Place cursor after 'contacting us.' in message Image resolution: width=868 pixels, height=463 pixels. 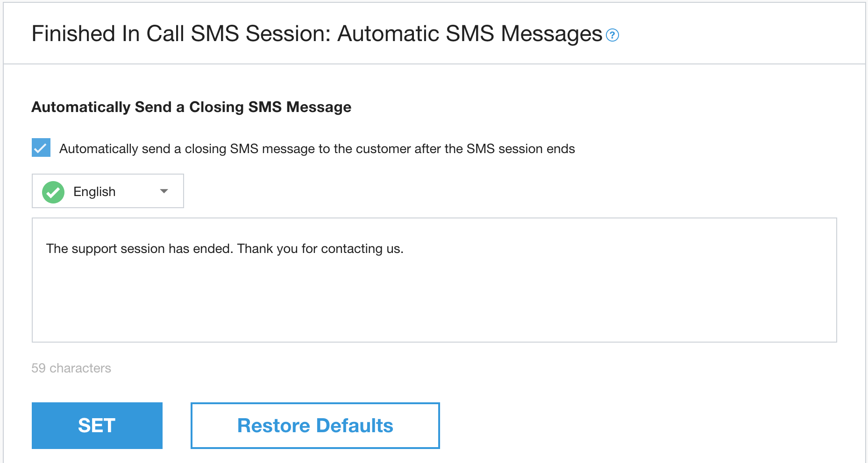coord(405,249)
